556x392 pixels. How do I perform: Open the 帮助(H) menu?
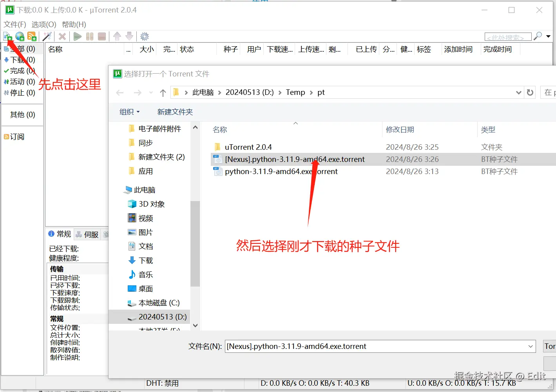coord(74,24)
